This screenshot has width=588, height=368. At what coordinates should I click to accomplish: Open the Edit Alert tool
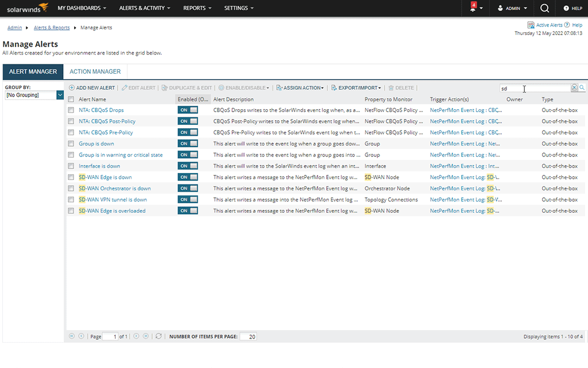138,87
